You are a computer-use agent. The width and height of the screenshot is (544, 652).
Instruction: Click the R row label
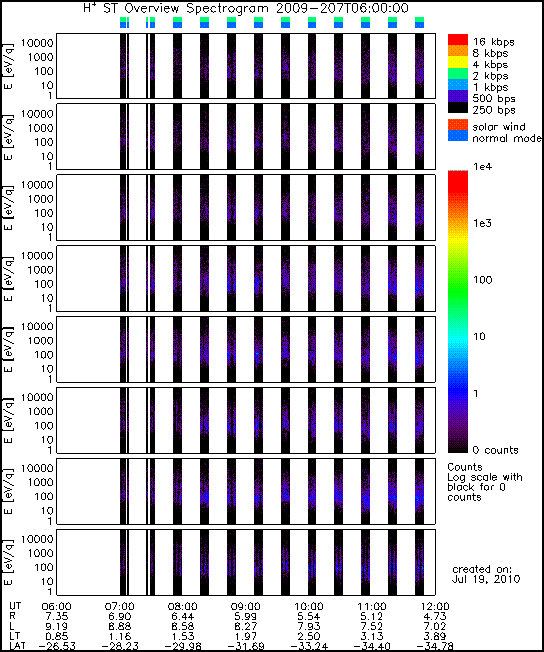[12, 617]
